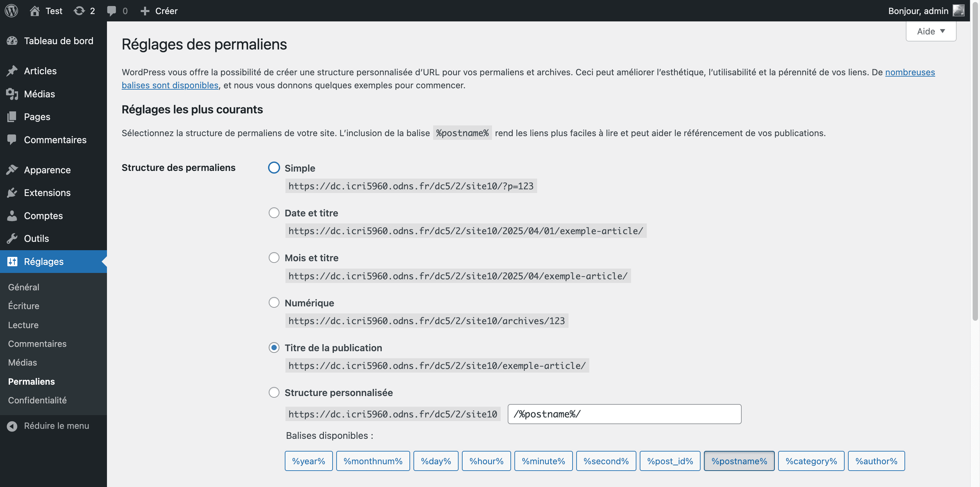Click the Médias media icon in sidebar
This screenshot has height=487, width=980.
click(x=12, y=94)
